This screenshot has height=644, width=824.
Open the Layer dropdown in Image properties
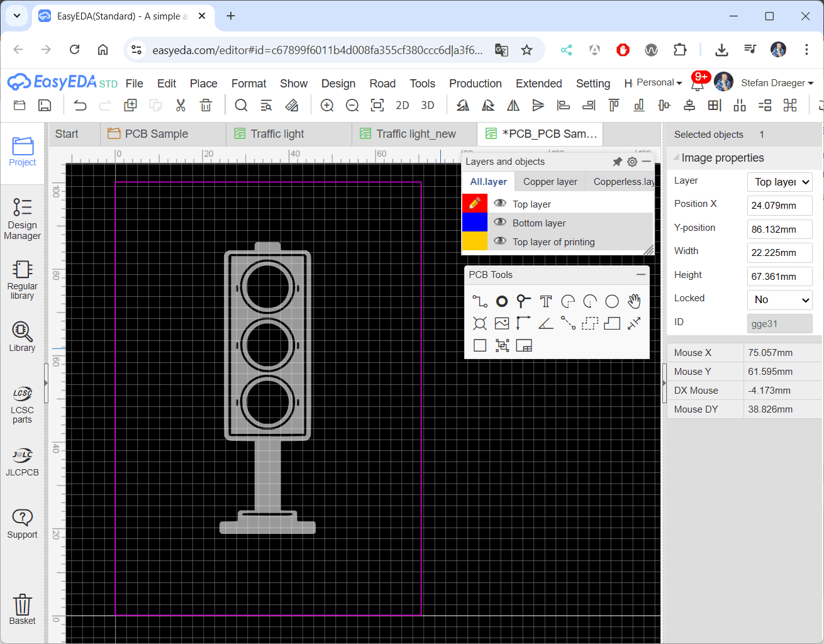click(x=779, y=182)
